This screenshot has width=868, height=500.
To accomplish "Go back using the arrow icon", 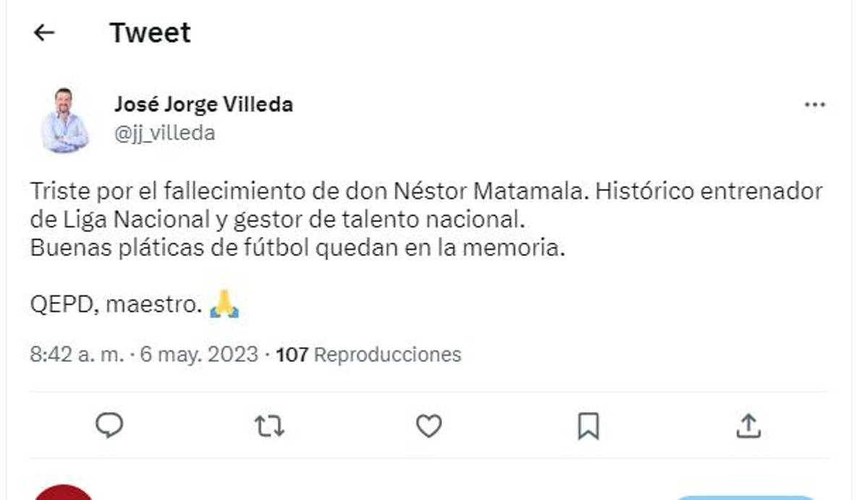I will point(43,32).
